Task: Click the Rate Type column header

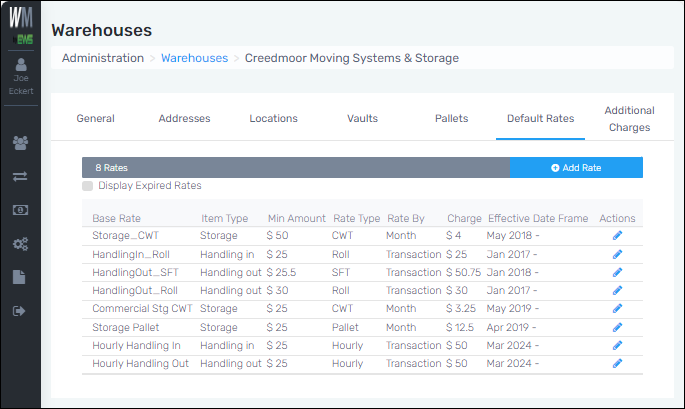Action: click(x=356, y=218)
